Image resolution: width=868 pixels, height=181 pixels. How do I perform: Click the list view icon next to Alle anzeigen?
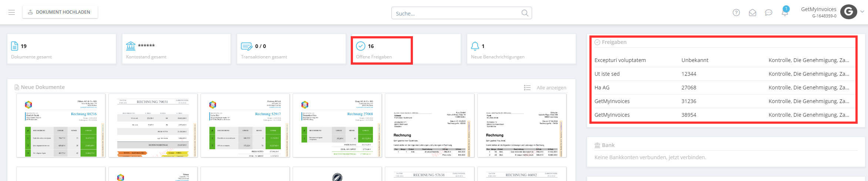coord(527,88)
